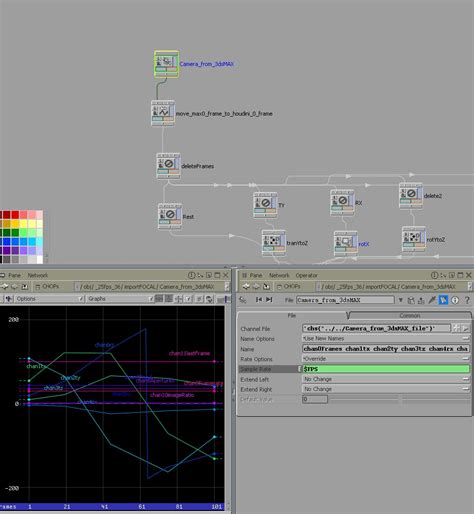Pick the blue swatch in the color palette
The width and height of the screenshot is (474, 514).
coord(7,241)
